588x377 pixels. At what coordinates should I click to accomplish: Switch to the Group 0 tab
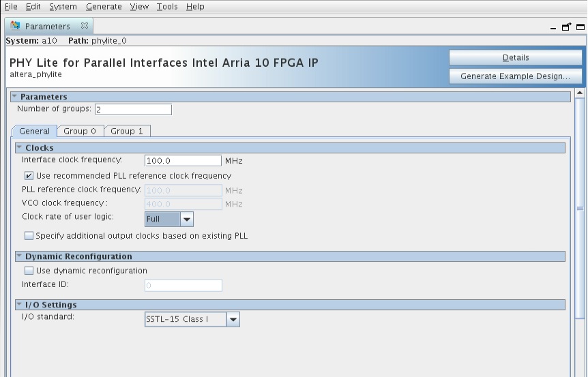80,131
